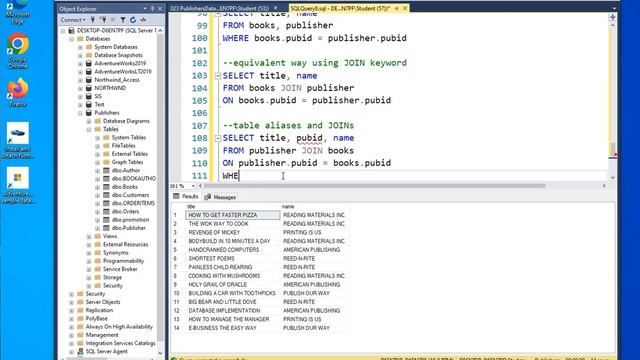Select the Programmability folder
640x360 pixels.
pyautogui.click(x=123, y=261)
